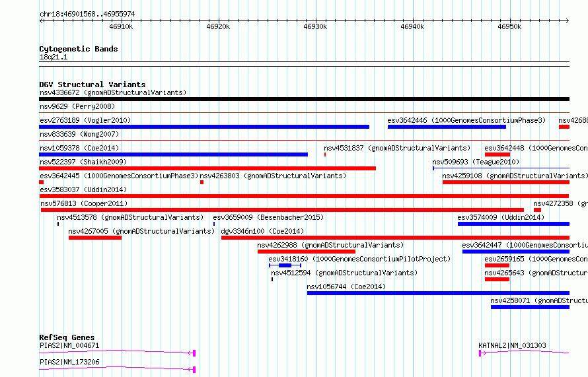Select the nsv509693 (Teague2010) variant label

pos(476,162)
